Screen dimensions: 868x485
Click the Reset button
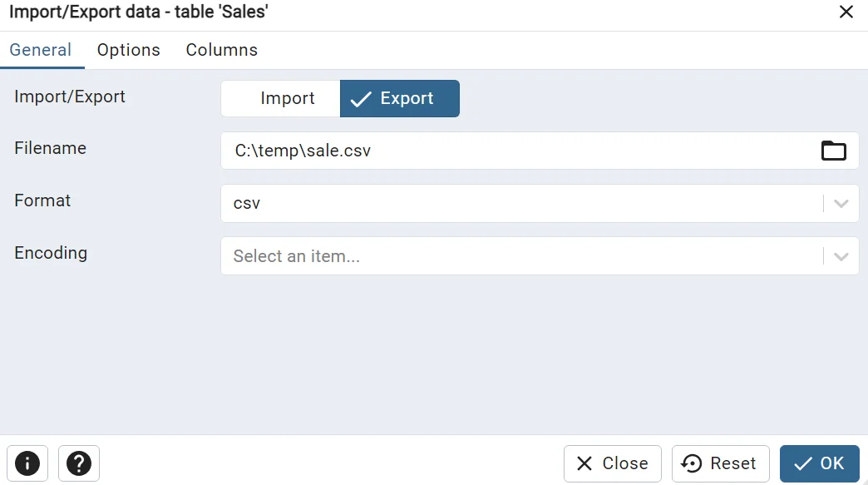click(720, 463)
